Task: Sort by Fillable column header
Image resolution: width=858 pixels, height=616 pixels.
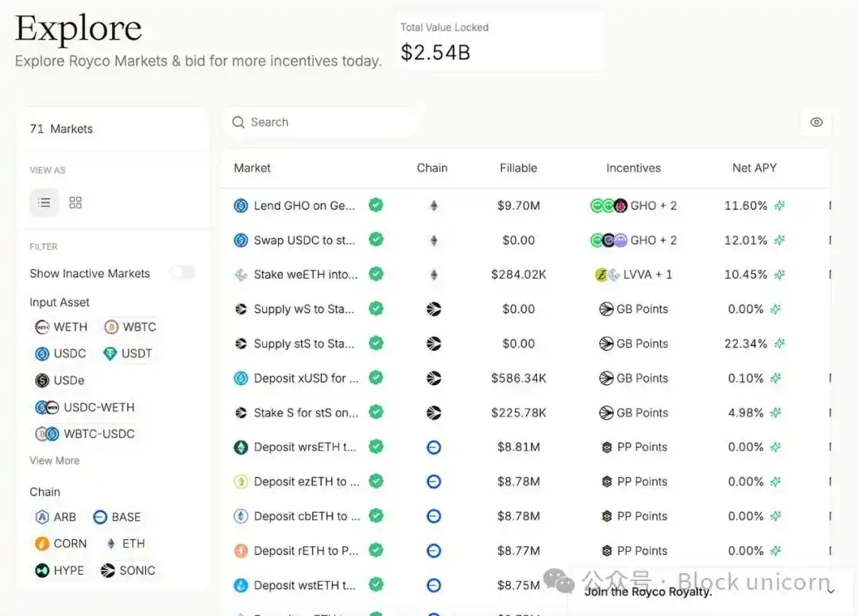Action: point(518,168)
